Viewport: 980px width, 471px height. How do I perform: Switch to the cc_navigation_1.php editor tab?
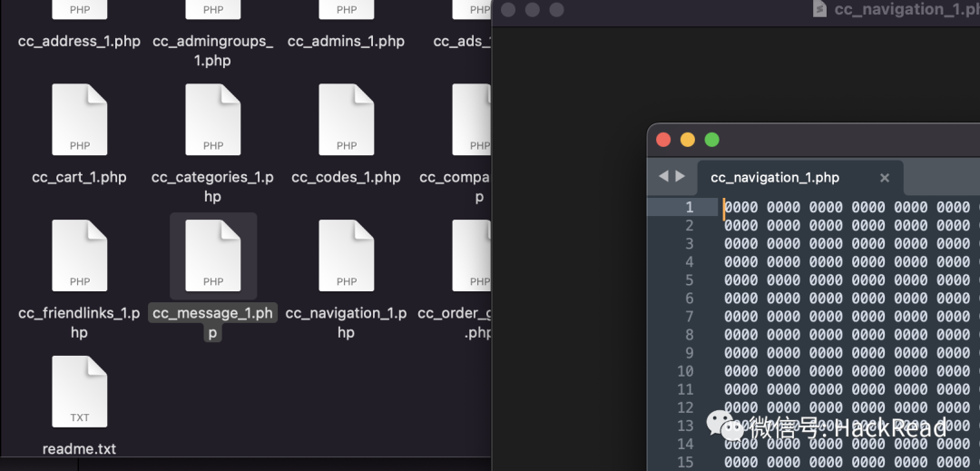[x=775, y=177]
